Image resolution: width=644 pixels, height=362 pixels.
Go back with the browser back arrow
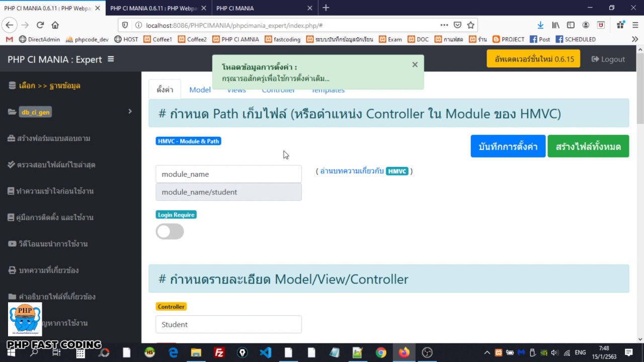point(10,25)
